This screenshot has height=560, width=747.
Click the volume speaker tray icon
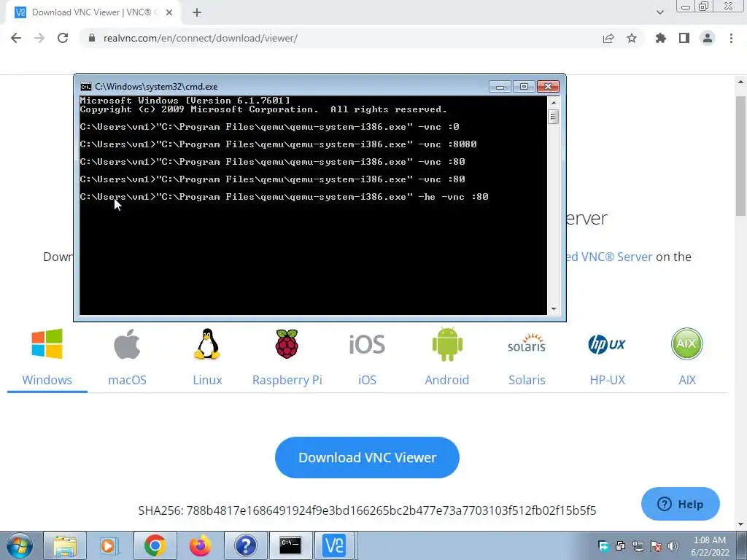coord(673,546)
